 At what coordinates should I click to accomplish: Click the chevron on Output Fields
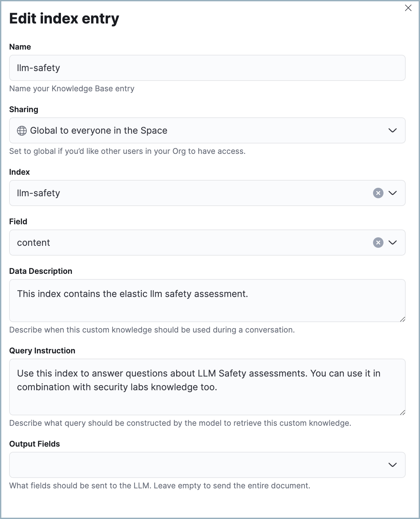pyautogui.click(x=393, y=465)
